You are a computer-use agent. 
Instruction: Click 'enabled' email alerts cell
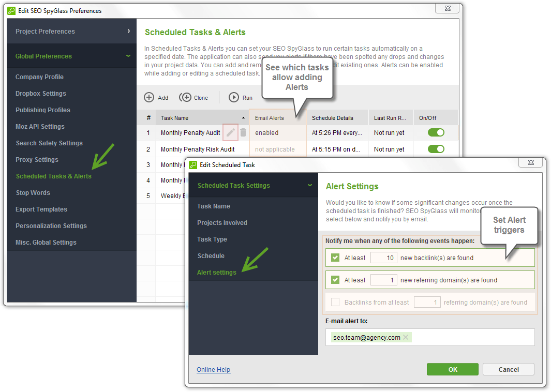click(278, 133)
